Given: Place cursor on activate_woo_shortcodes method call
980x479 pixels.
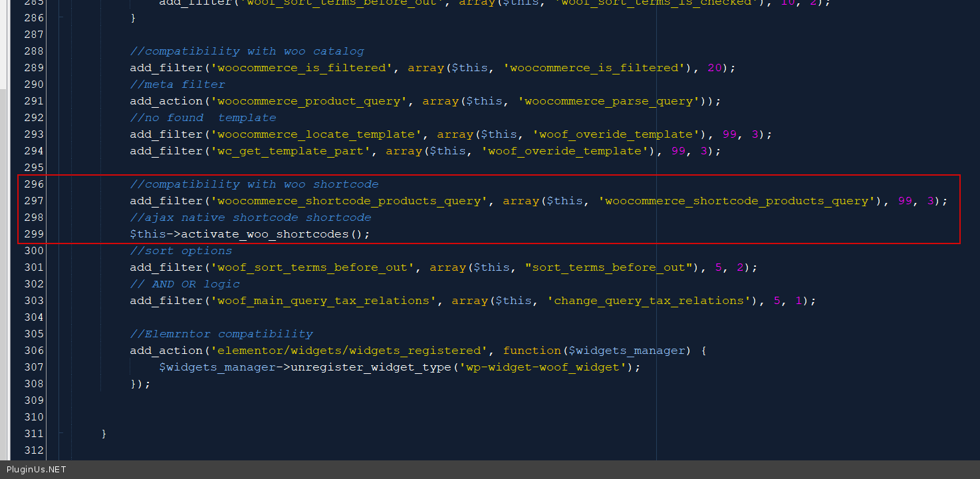Looking at the screenshot, I should 265,234.
